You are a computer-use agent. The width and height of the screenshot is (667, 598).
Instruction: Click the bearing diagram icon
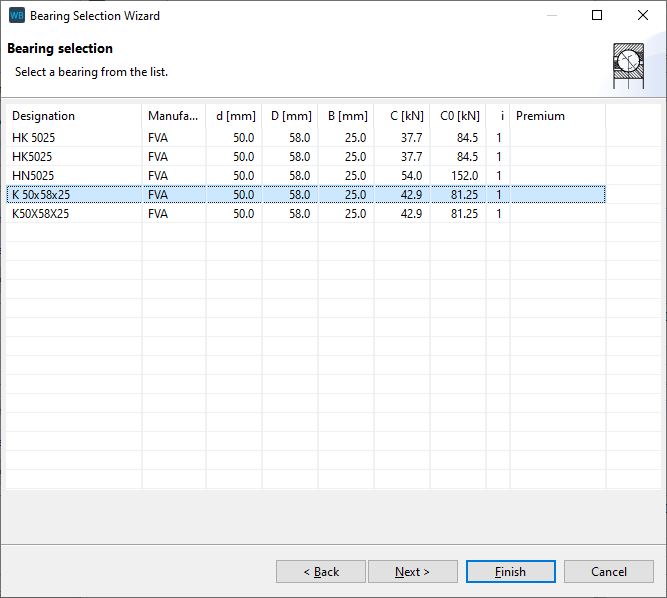click(x=627, y=63)
